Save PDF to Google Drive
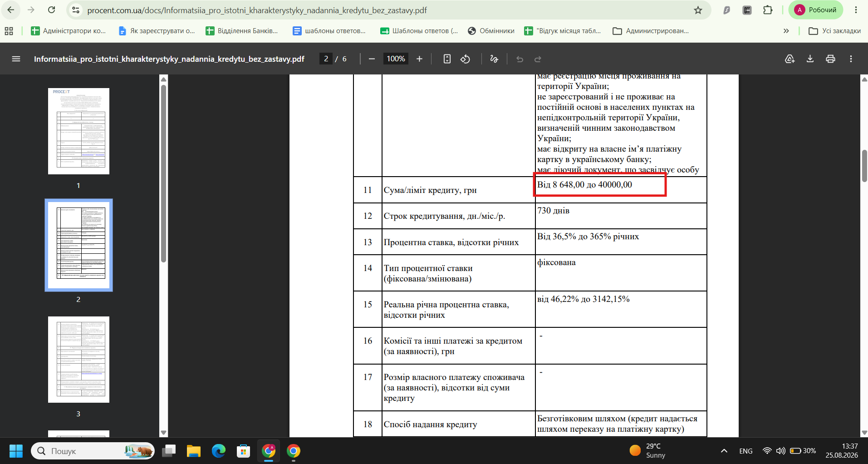Image resolution: width=868 pixels, height=464 pixels. point(790,59)
